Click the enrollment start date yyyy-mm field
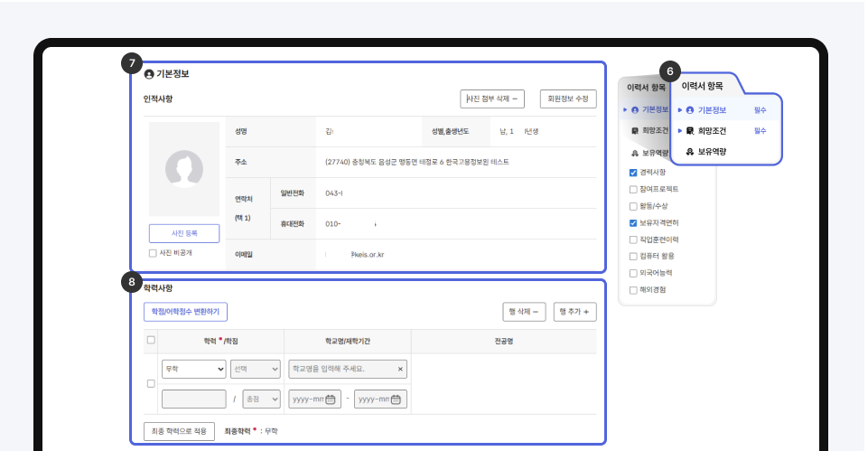This screenshot has height=451, width=868. point(314,399)
